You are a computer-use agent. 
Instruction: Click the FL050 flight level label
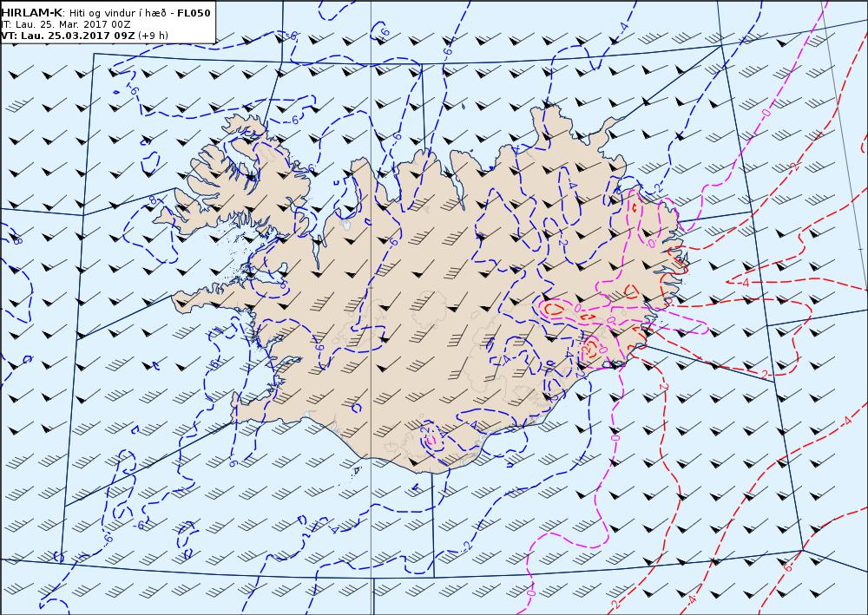[x=194, y=13]
